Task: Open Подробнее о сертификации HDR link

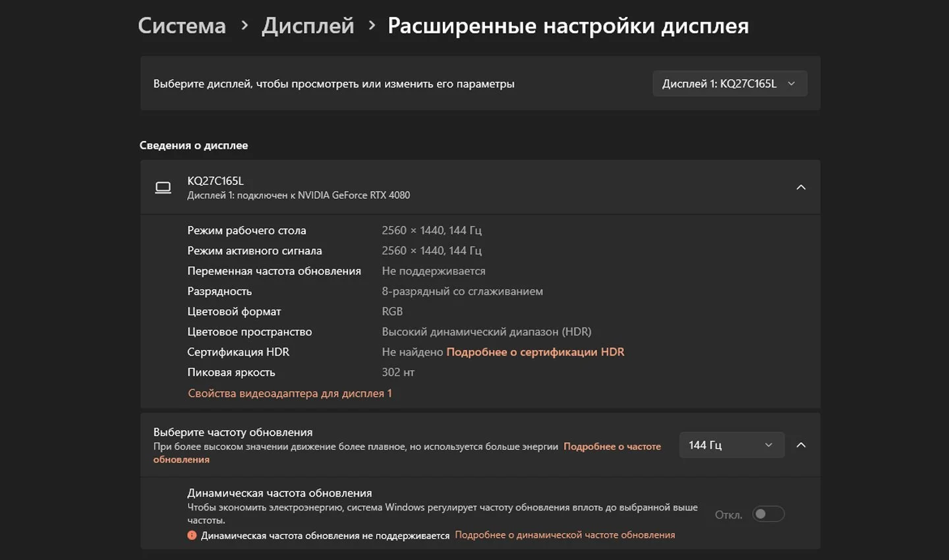Action: (535, 352)
